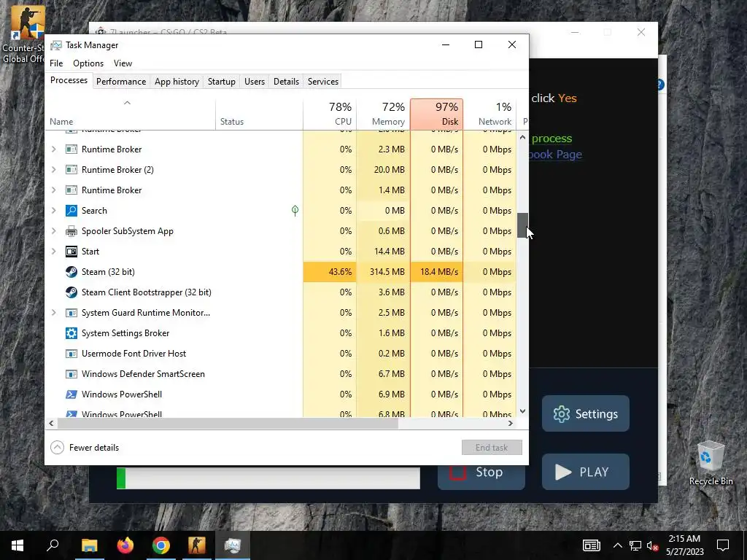Click the launcher PLAY button

pos(586,472)
